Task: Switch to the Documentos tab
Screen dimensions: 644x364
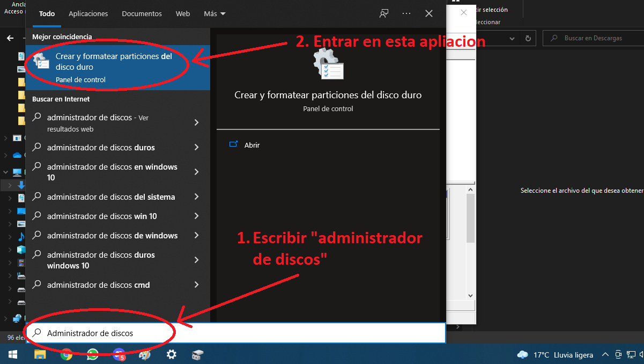Action: [x=142, y=14]
